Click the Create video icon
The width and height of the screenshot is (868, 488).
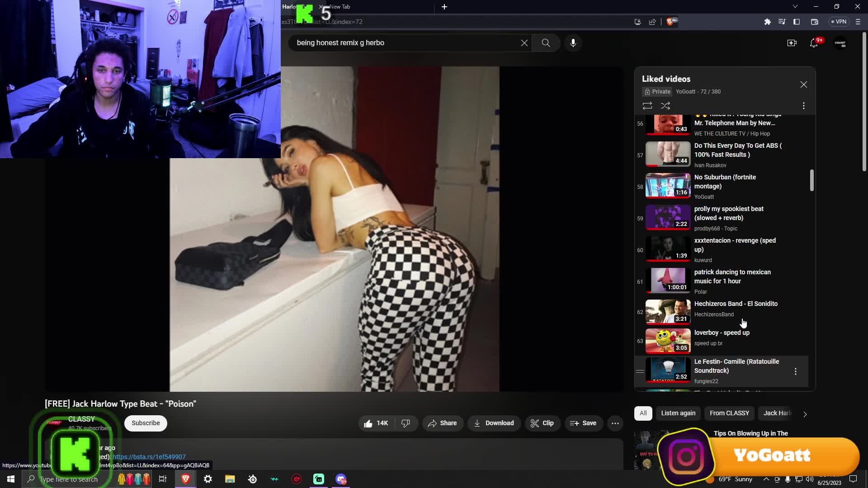coord(792,43)
